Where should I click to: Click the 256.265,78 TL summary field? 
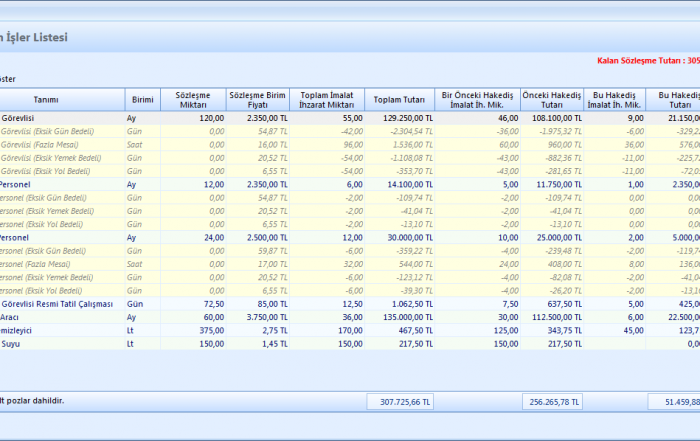552,401
